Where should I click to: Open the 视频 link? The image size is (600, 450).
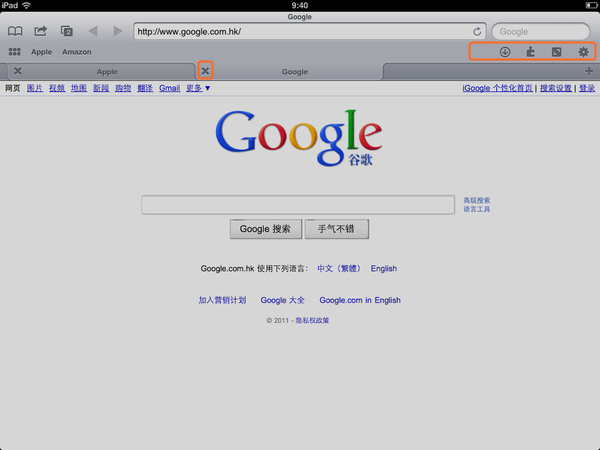click(x=57, y=88)
